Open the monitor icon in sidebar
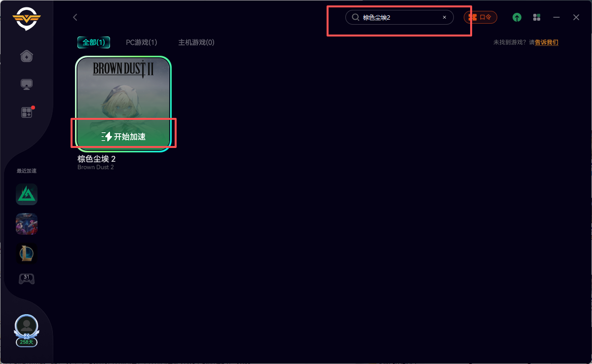The image size is (592, 364). click(x=27, y=84)
